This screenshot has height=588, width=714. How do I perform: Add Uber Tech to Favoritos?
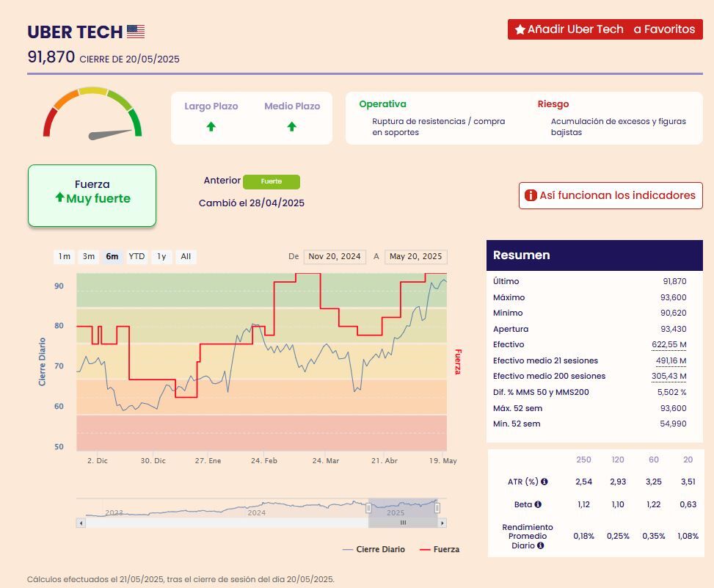(605, 29)
